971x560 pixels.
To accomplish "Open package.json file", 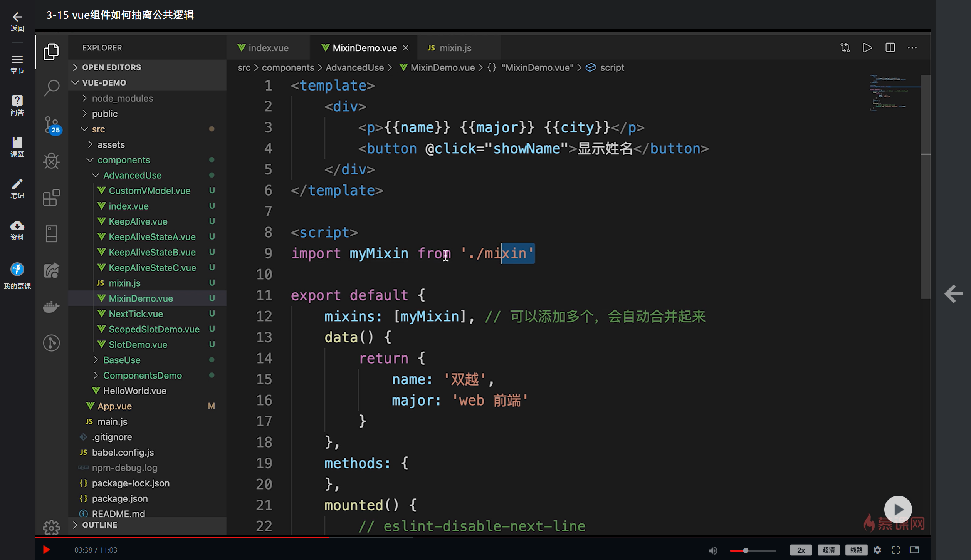I will [x=147, y=499].
